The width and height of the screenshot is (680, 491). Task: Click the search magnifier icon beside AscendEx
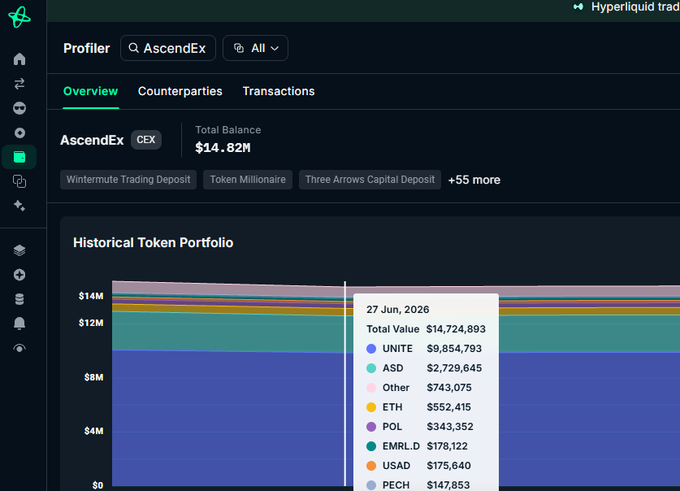click(134, 48)
